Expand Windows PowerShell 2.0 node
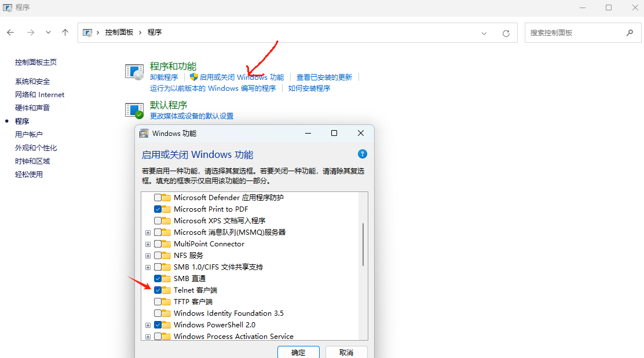644x358 pixels. [x=148, y=325]
